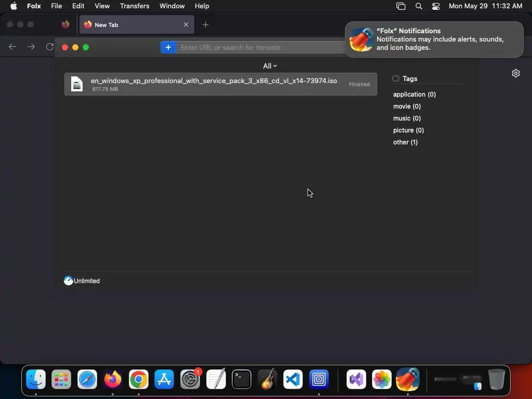
Task: Filter by application (0) tag
Action: [414, 95]
